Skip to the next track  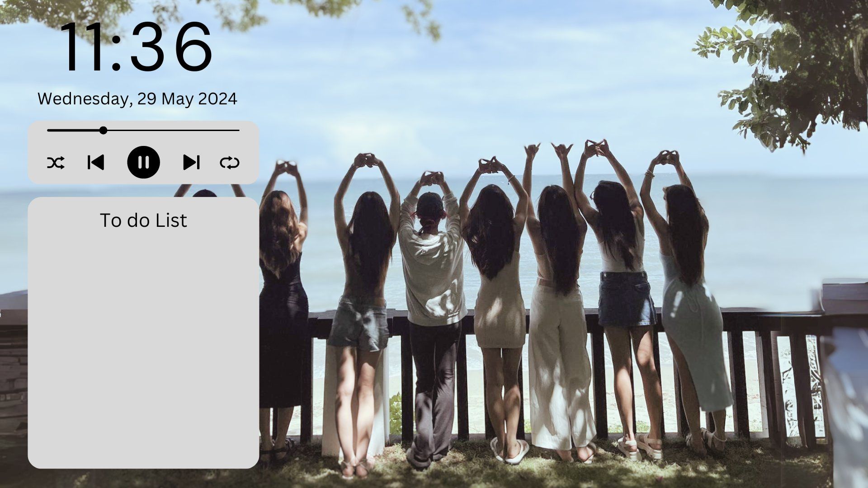pos(191,162)
